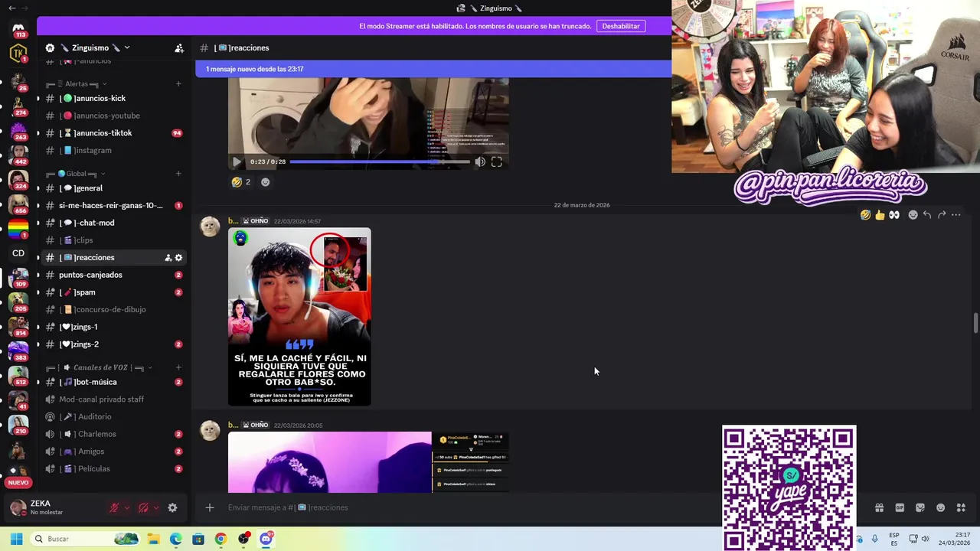The width and height of the screenshot is (980, 551).
Task: React with rolling-laugh emoji in hover toolbar
Action: pyautogui.click(x=865, y=215)
